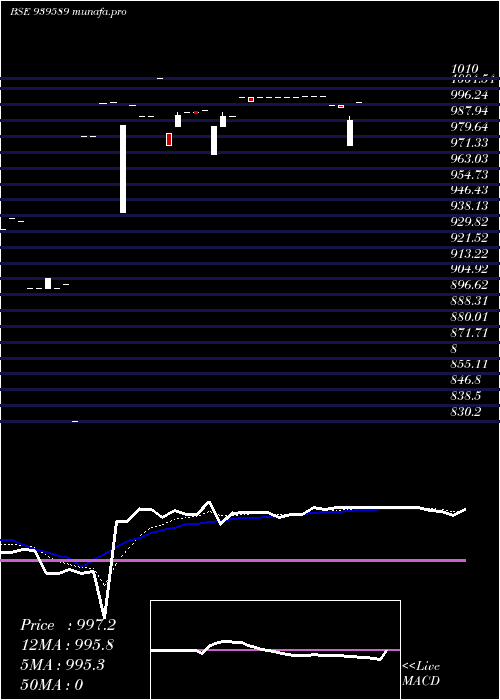Screen dimensions: 500x700
Task: Select the 996.24 price axis label
Action: pyautogui.click(x=469, y=95)
